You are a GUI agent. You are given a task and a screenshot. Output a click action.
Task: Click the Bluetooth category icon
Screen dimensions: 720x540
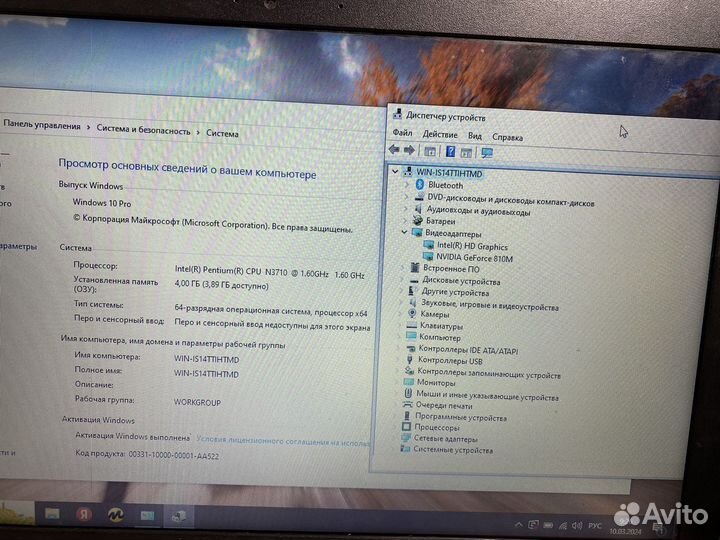(419, 184)
